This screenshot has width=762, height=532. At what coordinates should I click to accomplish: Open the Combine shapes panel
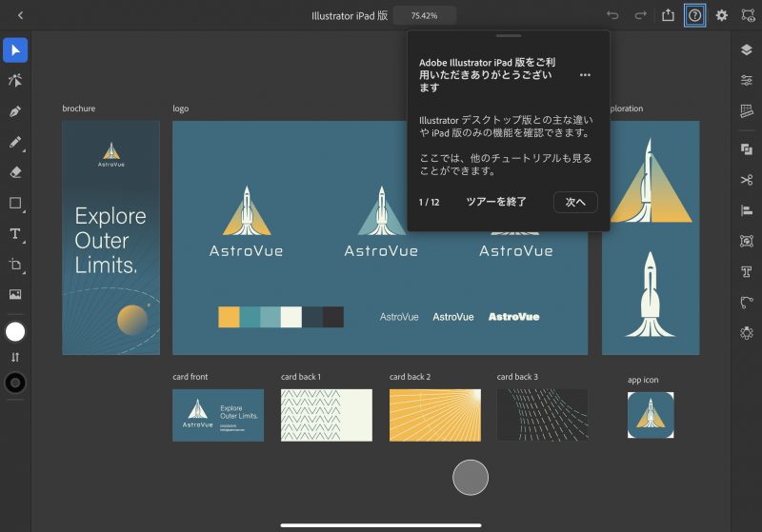(747, 149)
